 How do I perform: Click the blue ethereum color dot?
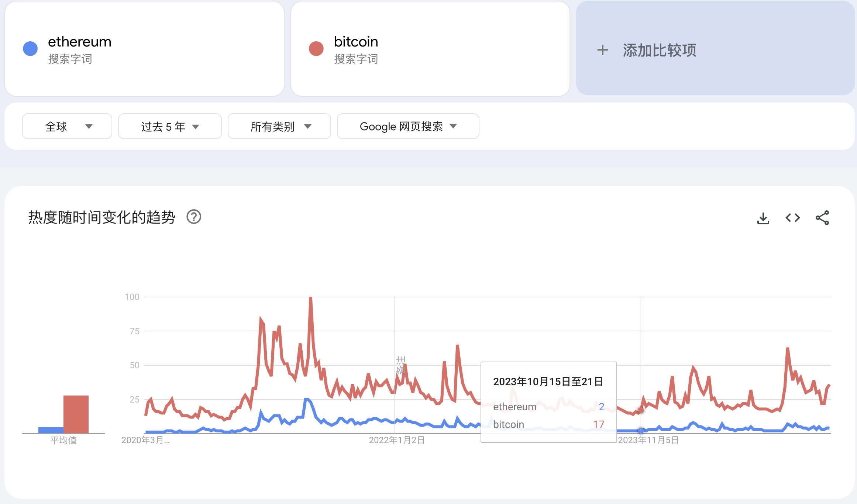pos(30,49)
